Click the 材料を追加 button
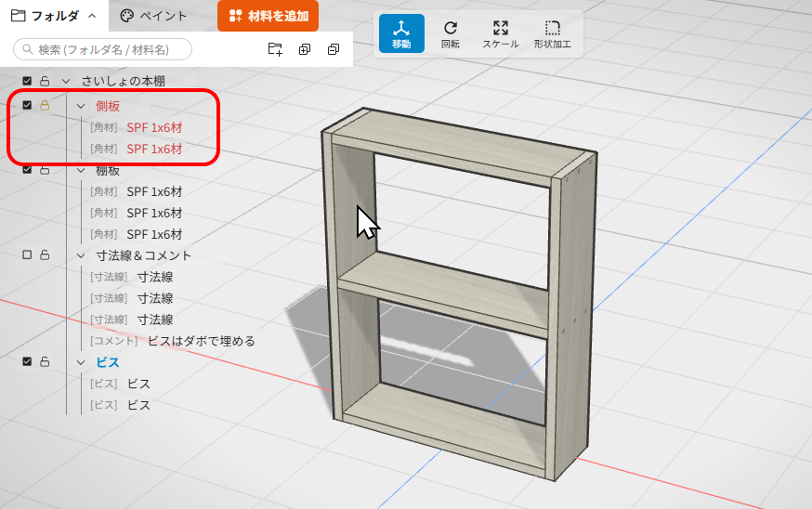812x509 pixels. pyautogui.click(x=268, y=16)
